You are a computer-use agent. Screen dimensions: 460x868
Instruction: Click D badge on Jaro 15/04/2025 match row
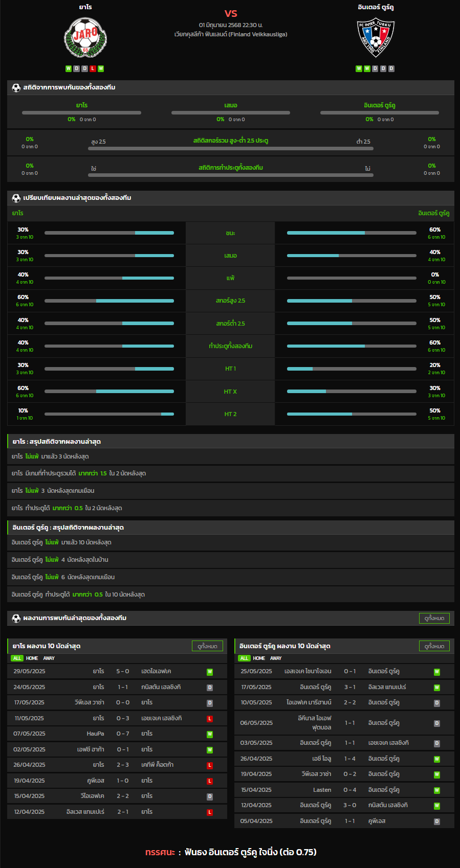click(x=210, y=796)
